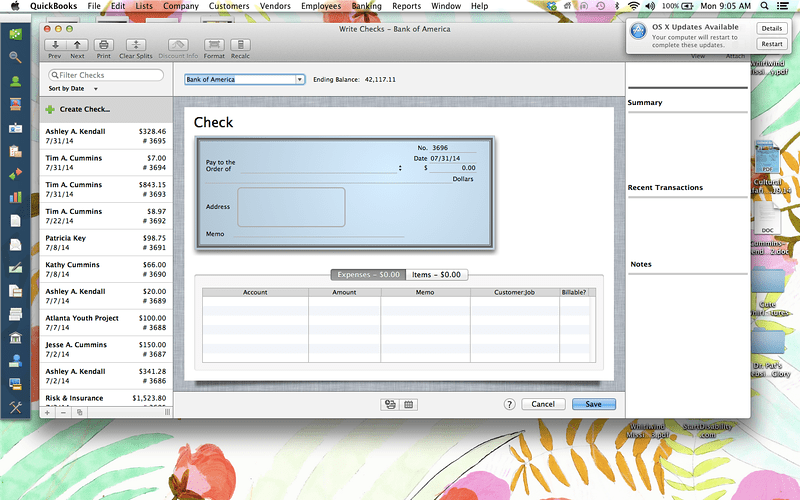Open the ID card sidebar icon

[15, 128]
